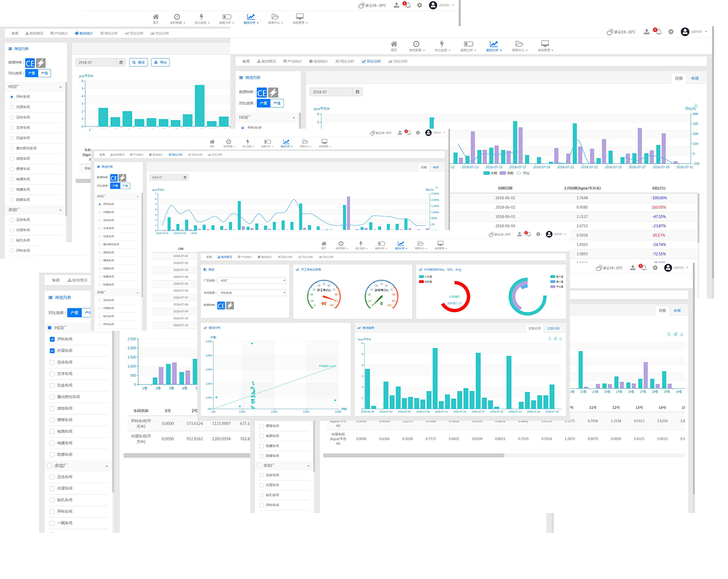Select CE energy icon below 车间选择 dropdown
This screenshot has height=579, width=728.
coord(221,306)
